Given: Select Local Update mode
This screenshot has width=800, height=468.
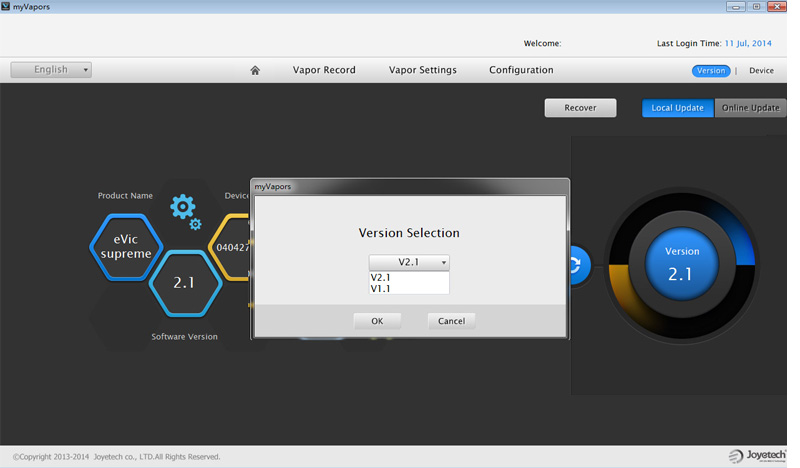Looking at the screenshot, I should [x=677, y=108].
